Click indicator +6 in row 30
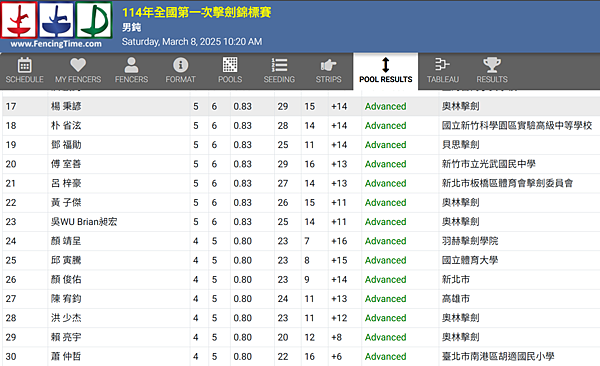600x366 pixels. 337,356
